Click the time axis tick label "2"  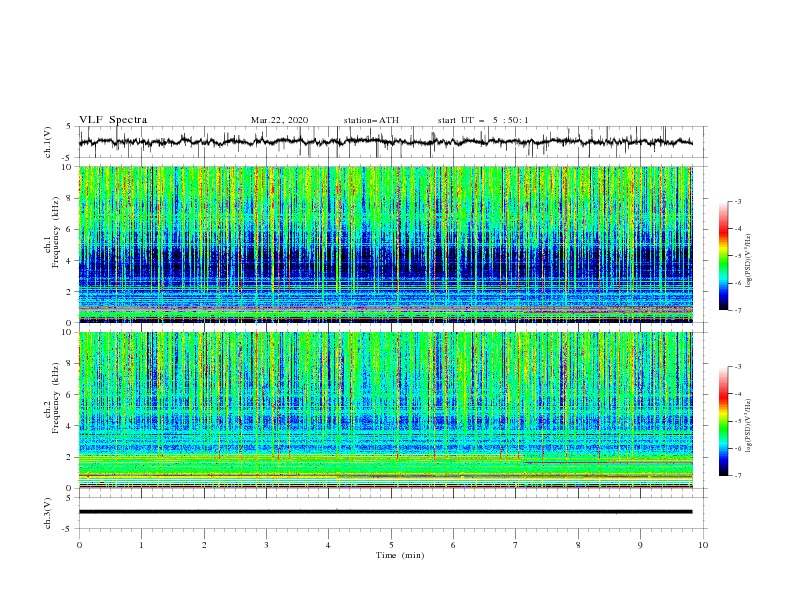(204, 545)
